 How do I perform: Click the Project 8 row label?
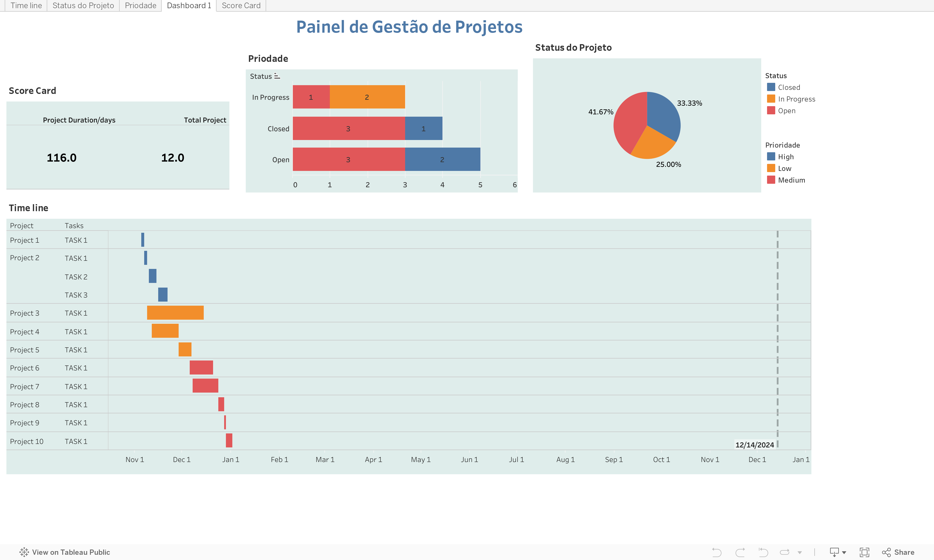[x=25, y=405]
